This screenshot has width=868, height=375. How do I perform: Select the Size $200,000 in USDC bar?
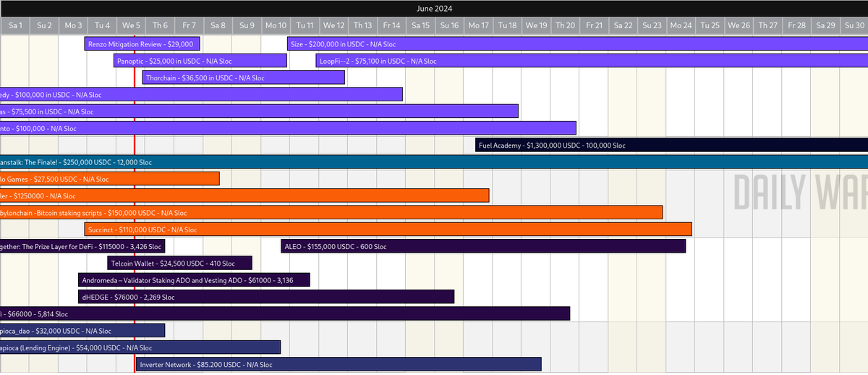click(577, 44)
